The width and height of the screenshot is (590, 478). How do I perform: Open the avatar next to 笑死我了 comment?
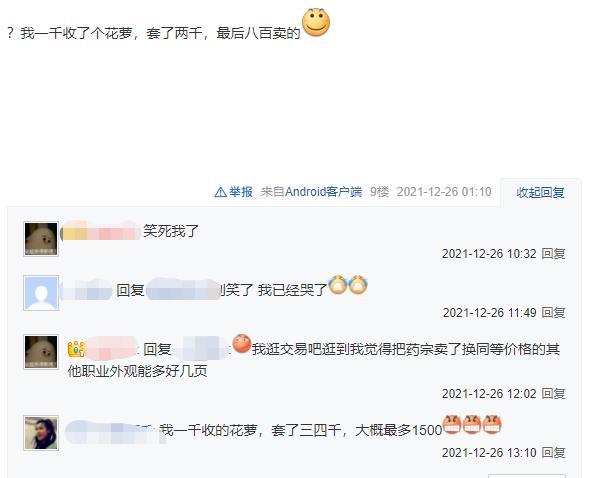point(41,239)
